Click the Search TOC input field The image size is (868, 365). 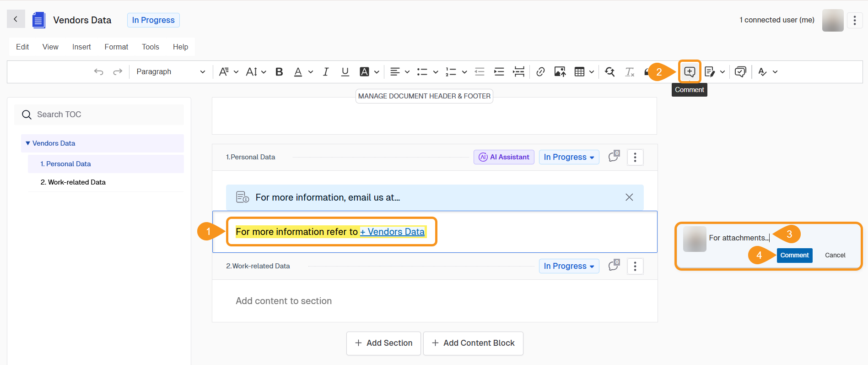point(105,114)
